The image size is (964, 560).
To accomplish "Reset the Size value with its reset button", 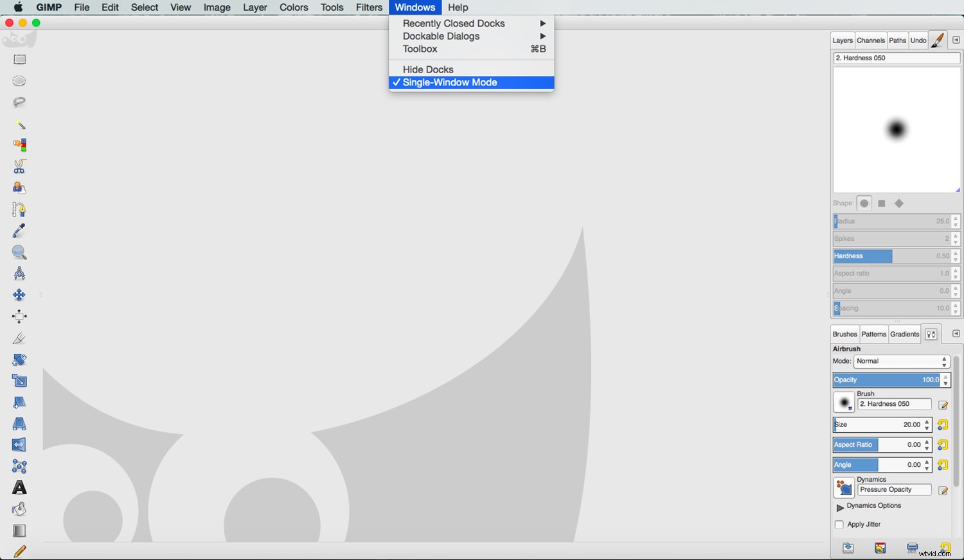I will pyautogui.click(x=942, y=424).
